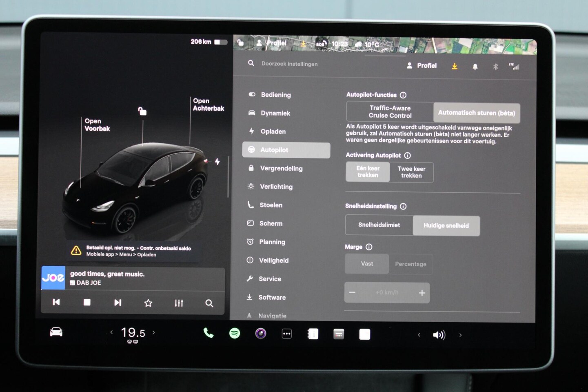Click the padlock icon above the car
Screen dimensions: 588x392
[x=142, y=111]
